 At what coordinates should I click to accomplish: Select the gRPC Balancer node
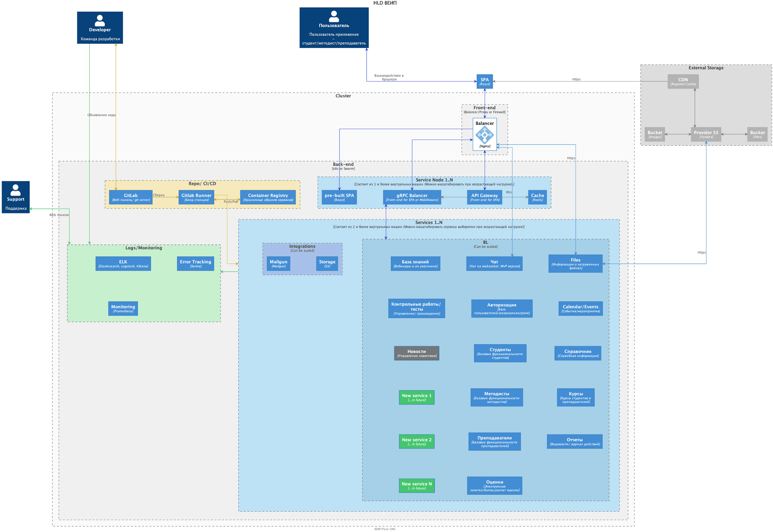412,197
